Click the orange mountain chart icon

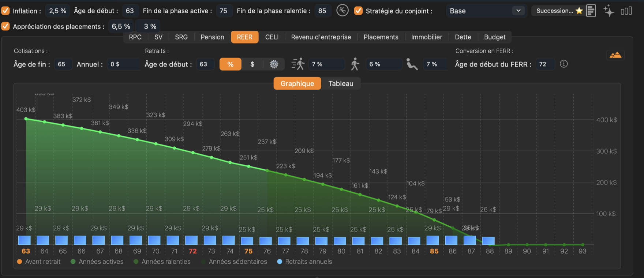point(615,55)
